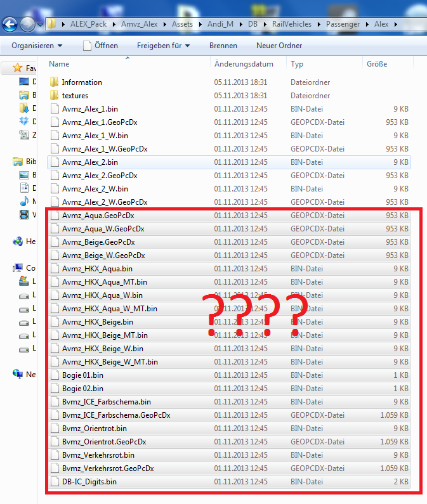The image size is (427, 504).
Task: Select the Information folder icon
Action: pos(55,82)
